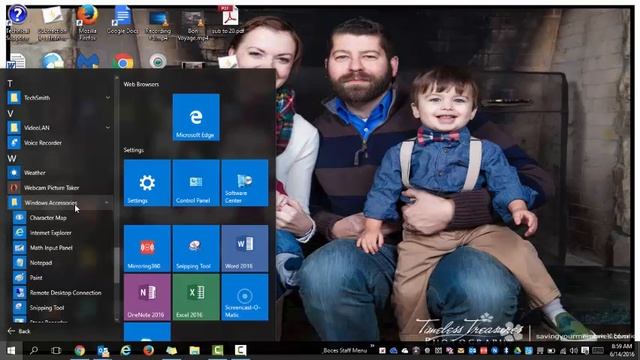Open Mozilla Firefox desktop shortcut
The image size is (640, 360).
[x=87, y=23]
